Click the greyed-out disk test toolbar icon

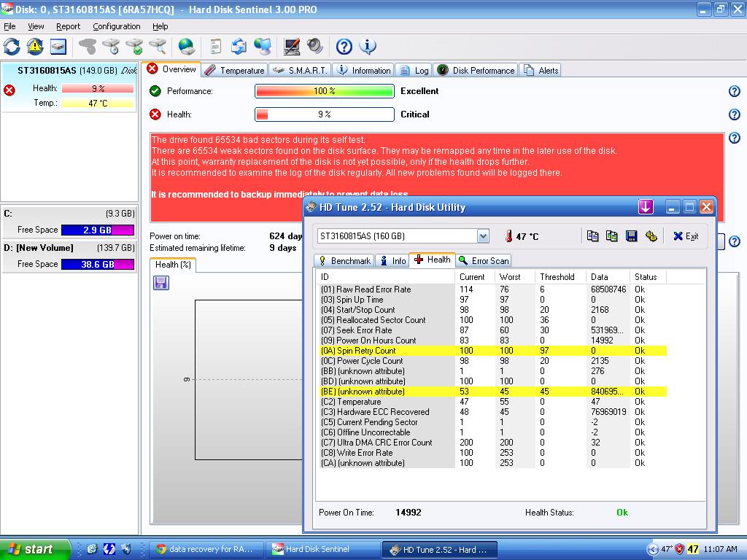[x=88, y=47]
